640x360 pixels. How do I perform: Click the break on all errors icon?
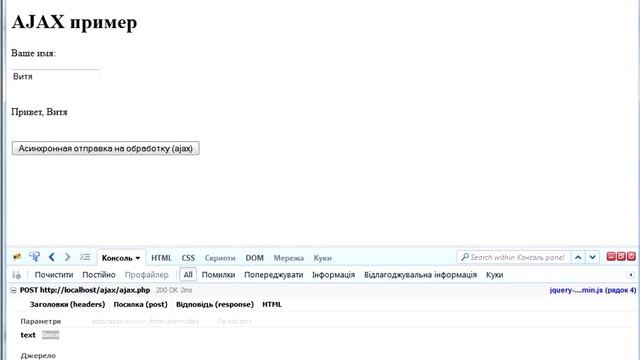[x=16, y=275]
